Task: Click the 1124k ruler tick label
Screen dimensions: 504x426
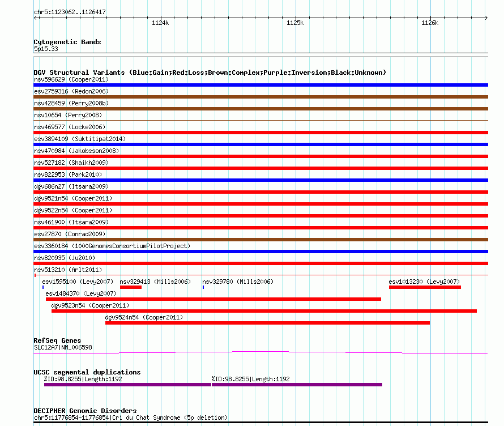Action: coord(160,23)
